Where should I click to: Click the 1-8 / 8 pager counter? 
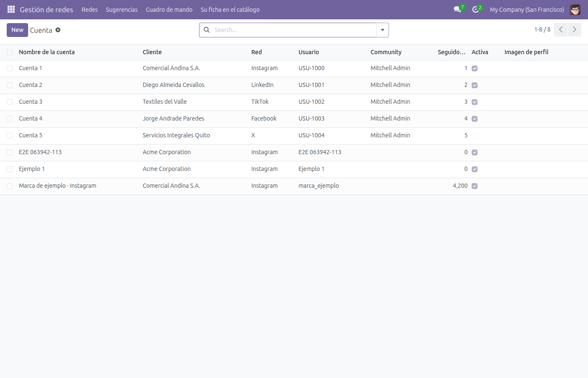pyautogui.click(x=542, y=29)
